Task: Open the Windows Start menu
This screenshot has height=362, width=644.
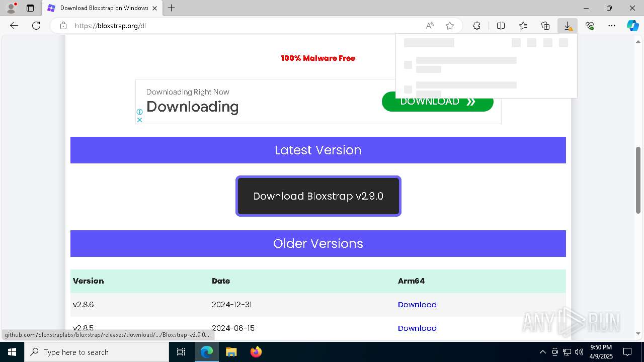Action: pos(12,352)
